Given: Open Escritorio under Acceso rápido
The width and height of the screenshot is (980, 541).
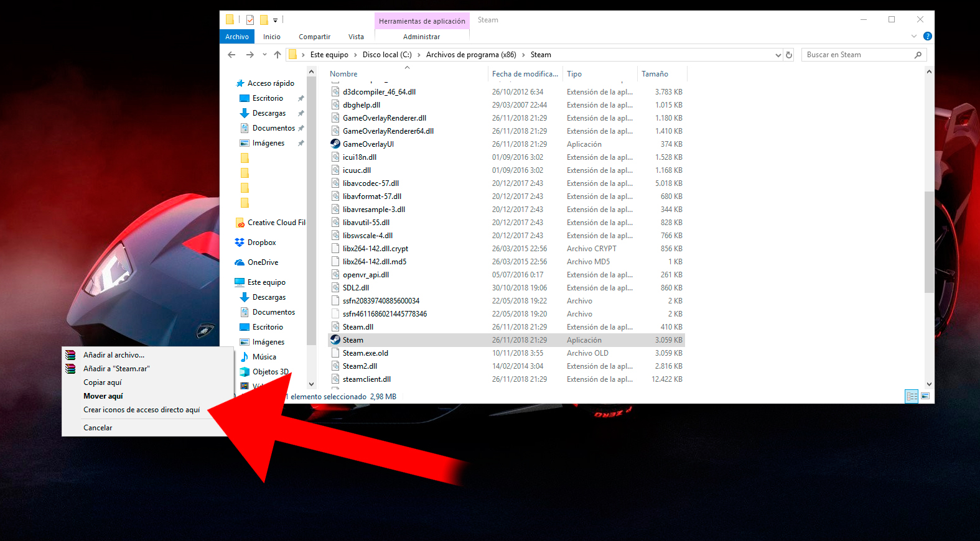Looking at the screenshot, I should tap(268, 98).
